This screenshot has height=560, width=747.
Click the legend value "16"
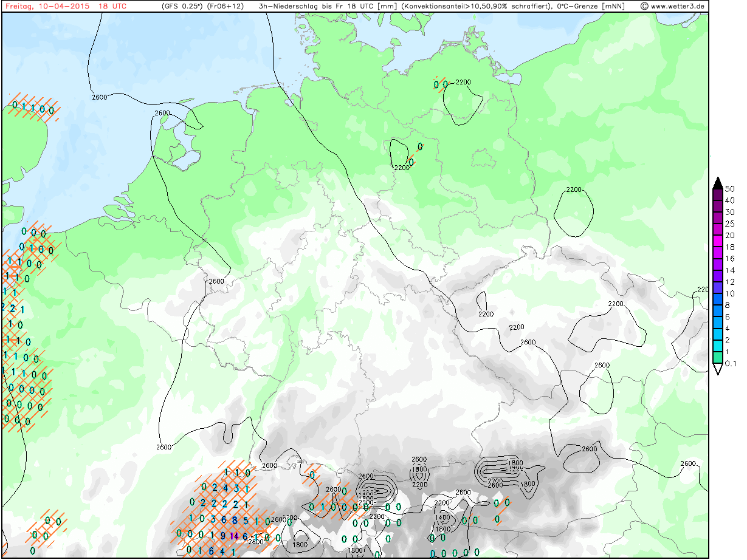(730, 259)
